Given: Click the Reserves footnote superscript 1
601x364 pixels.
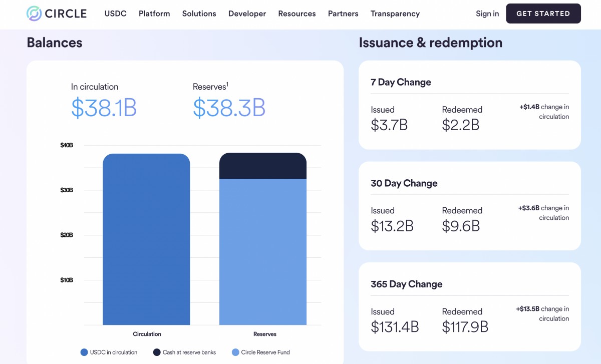Looking at the screenshot, I should 227,84.
